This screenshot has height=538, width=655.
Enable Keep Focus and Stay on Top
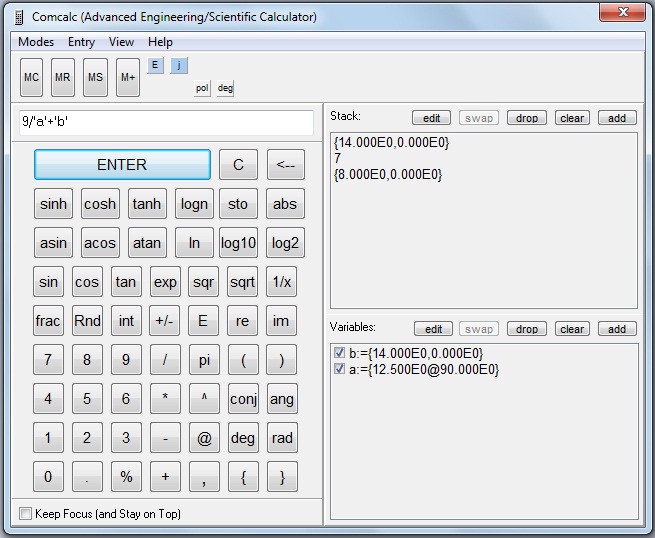point(26,514)
